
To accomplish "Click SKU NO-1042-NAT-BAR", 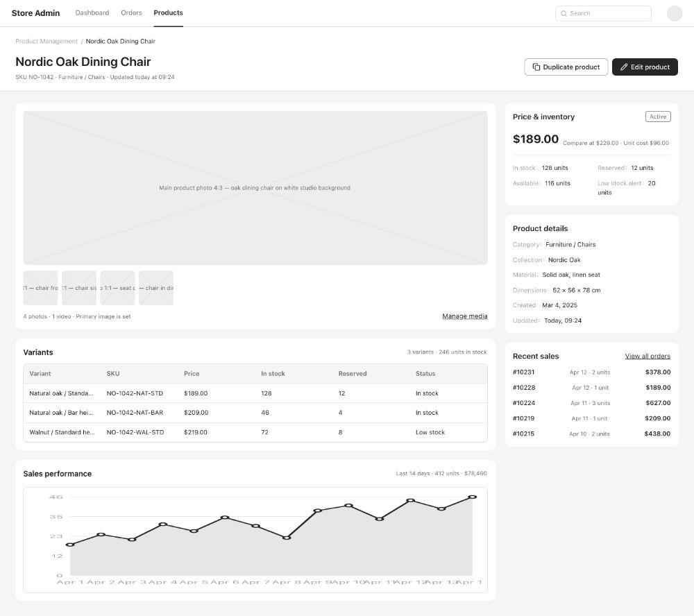I will [135, 413].
